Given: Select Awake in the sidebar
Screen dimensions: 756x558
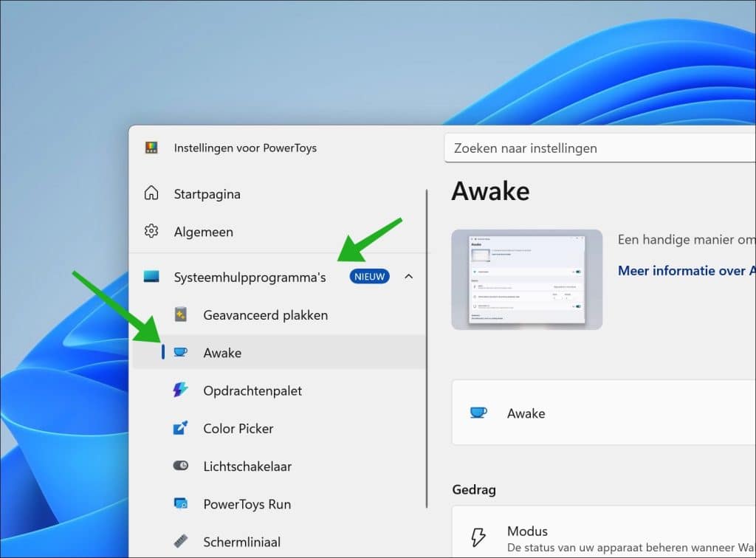Looking at the screenshot, I should click(280, 352).
